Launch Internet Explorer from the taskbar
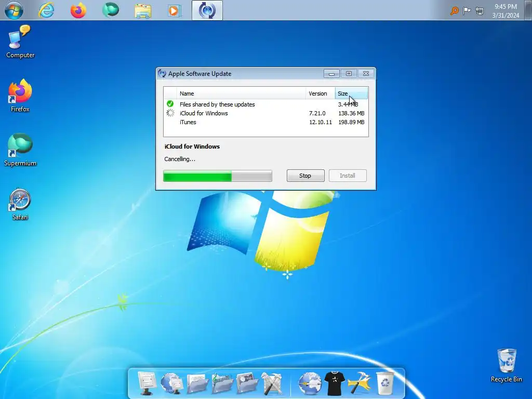The width and height of the screenshot is (532, 399). (x=46, y=10)
